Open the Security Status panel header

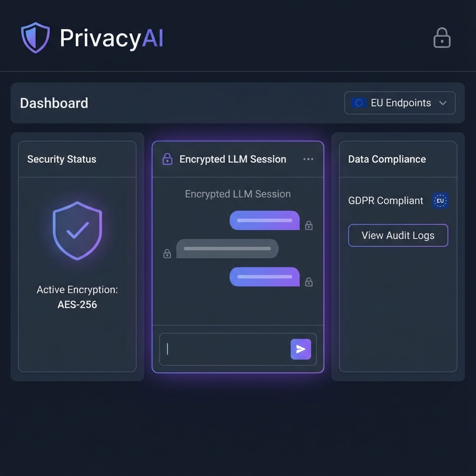(61, 159)
